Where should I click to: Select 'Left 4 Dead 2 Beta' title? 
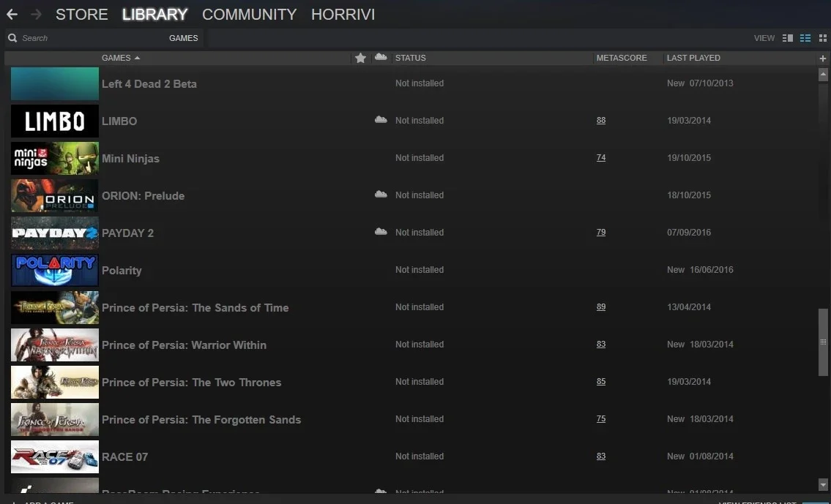click(149, 83)
